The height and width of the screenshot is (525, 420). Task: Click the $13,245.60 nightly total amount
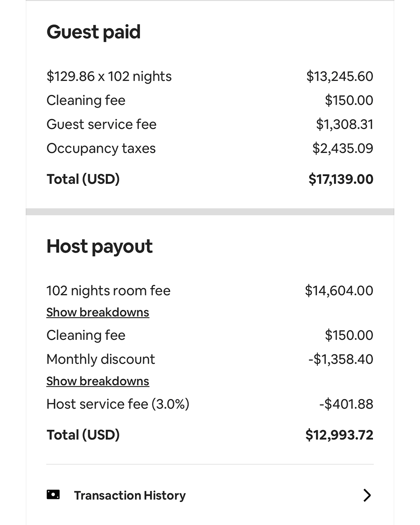pos(339,76)
